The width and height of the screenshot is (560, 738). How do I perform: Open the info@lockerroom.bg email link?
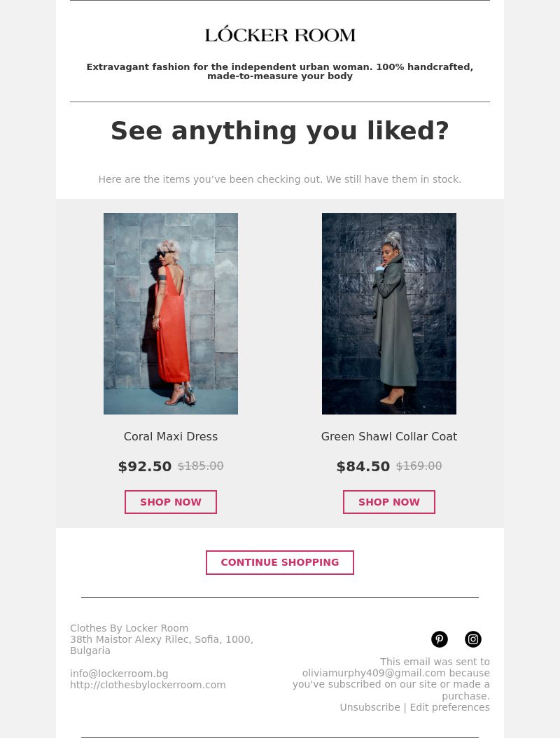(119, 674)
